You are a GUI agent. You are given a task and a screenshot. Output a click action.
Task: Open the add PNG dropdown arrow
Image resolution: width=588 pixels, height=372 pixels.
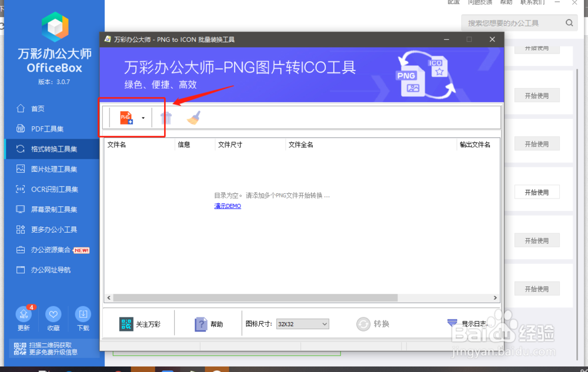(143, 118)
